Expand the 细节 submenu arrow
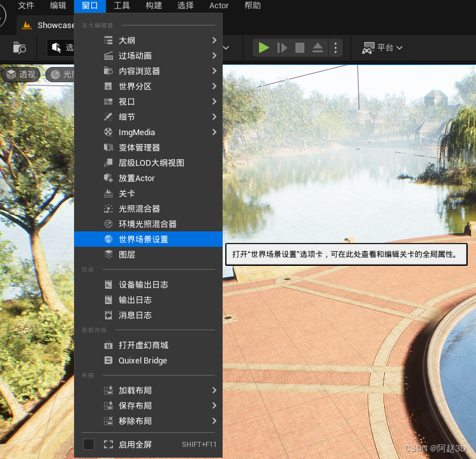The image size is (476, 459). point(214,117)
